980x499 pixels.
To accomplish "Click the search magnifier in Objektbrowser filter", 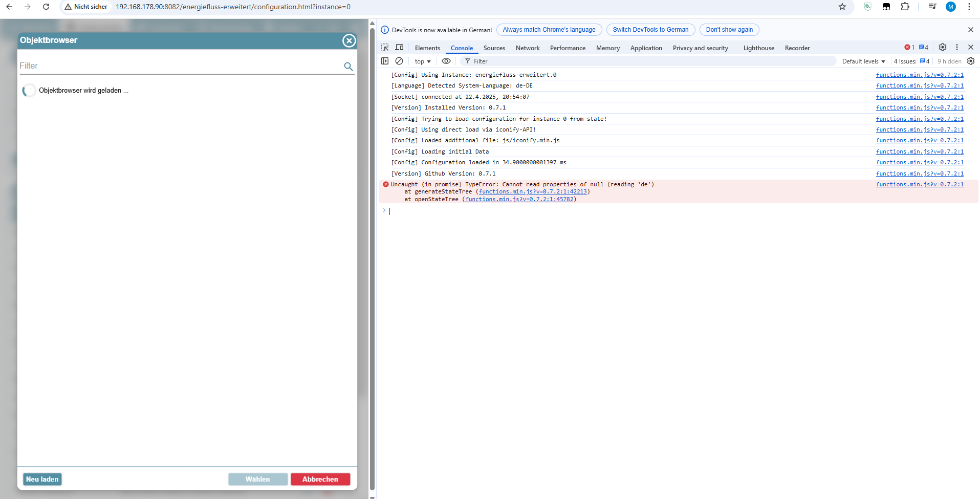I will [x=349, y=66].
